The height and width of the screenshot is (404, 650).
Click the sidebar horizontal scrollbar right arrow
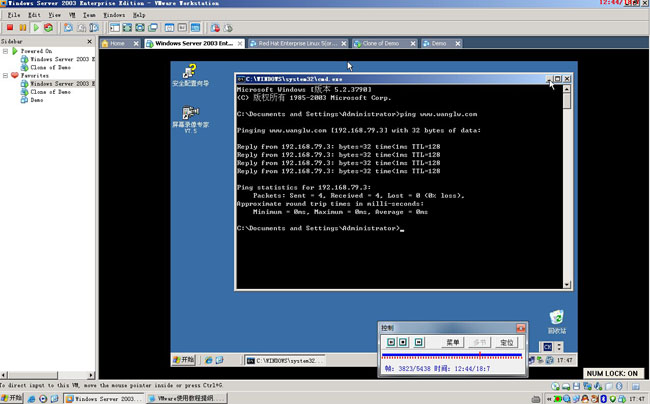[91, 375]
